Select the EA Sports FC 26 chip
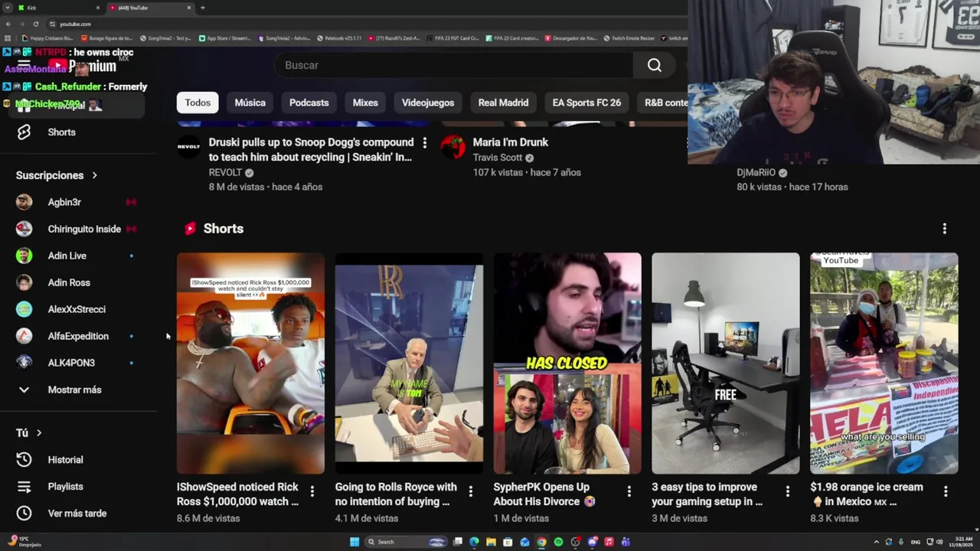The width and height of the screenshot is (980, 551). click(586, 103)
